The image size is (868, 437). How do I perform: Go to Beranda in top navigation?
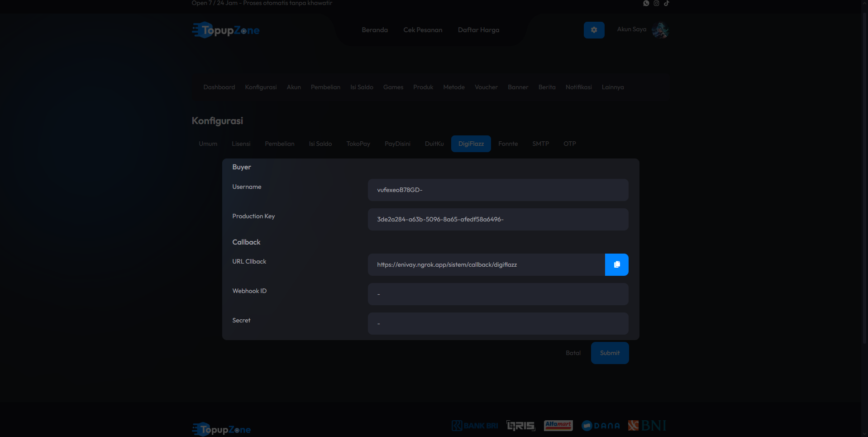[x=375, y=30]
